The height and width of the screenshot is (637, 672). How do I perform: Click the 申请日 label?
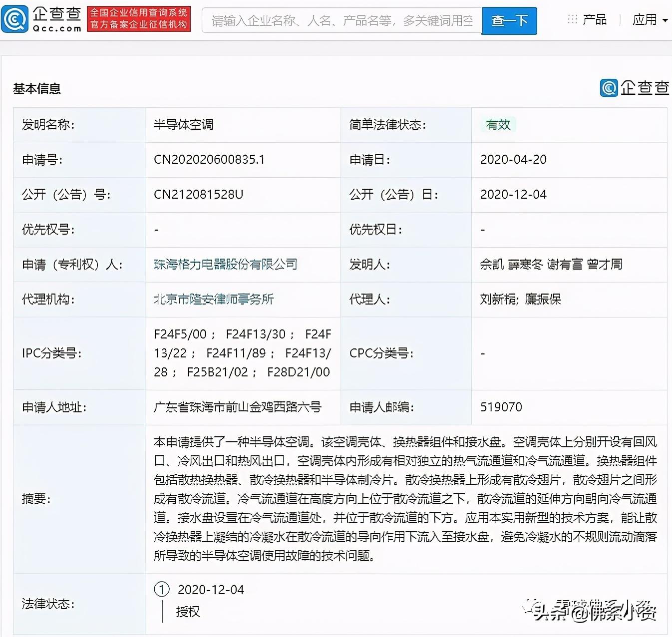(370, 159)
